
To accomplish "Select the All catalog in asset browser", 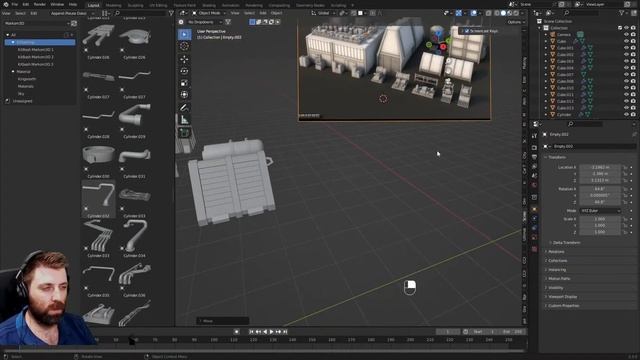I will pos(13,35).
